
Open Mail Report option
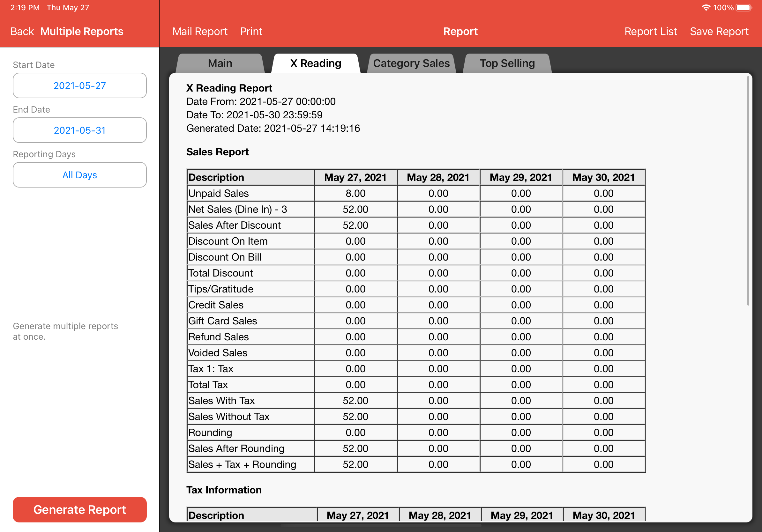pos(200,32)
